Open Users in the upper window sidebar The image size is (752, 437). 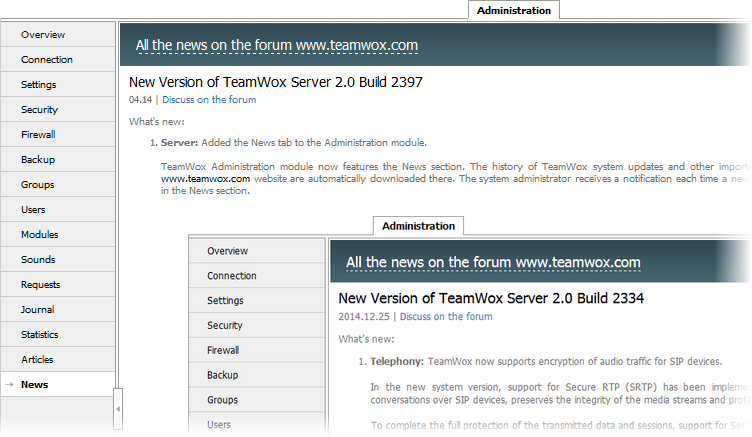[58, 210]
